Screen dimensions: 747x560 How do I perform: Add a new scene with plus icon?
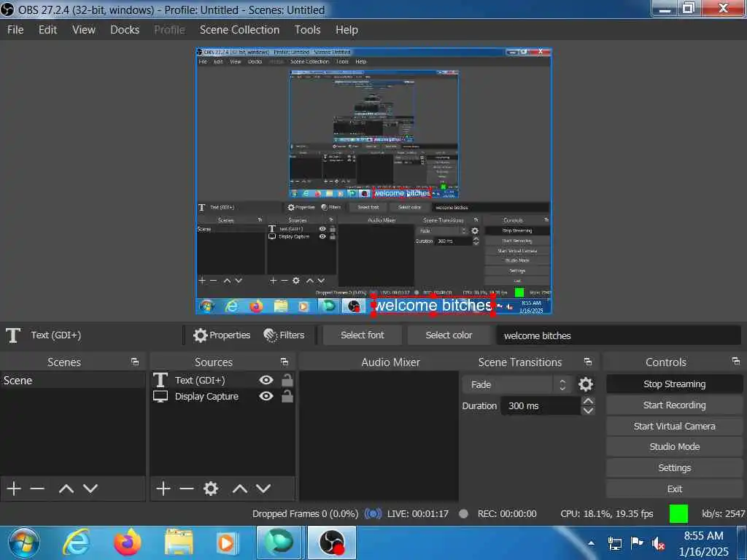tap(14, 489)
